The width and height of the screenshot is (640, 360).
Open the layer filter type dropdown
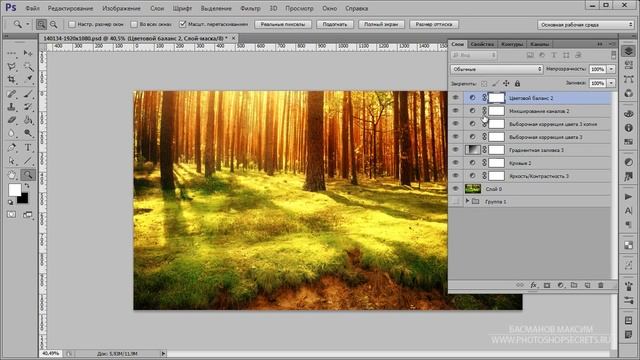(474, 55)
